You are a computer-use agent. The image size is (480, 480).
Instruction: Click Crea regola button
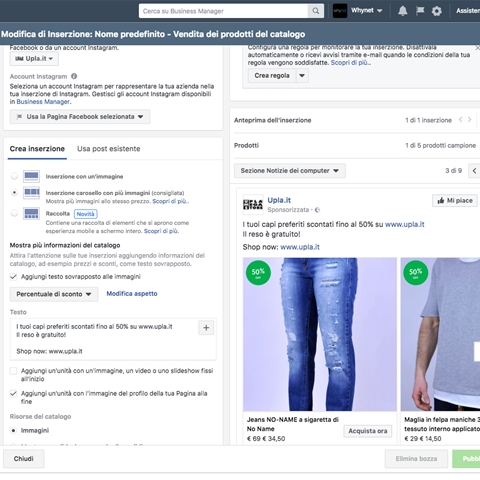point(272,76)
